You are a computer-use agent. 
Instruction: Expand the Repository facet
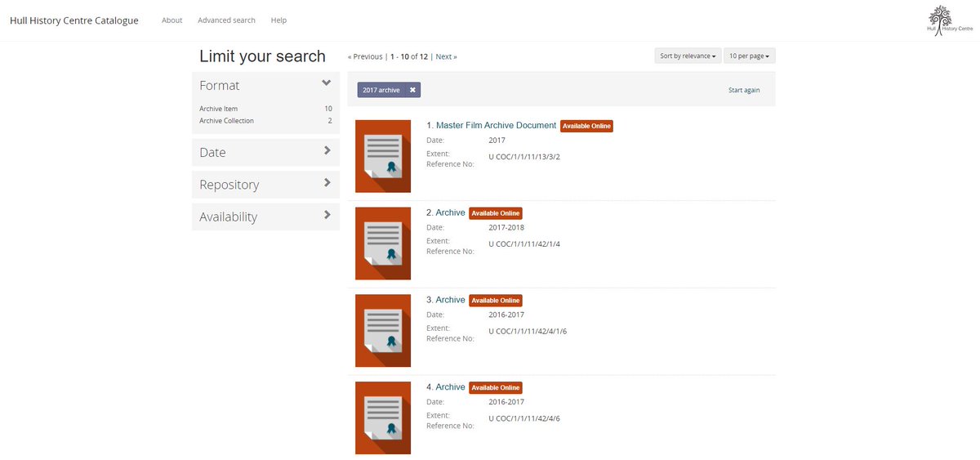(265, 185)
